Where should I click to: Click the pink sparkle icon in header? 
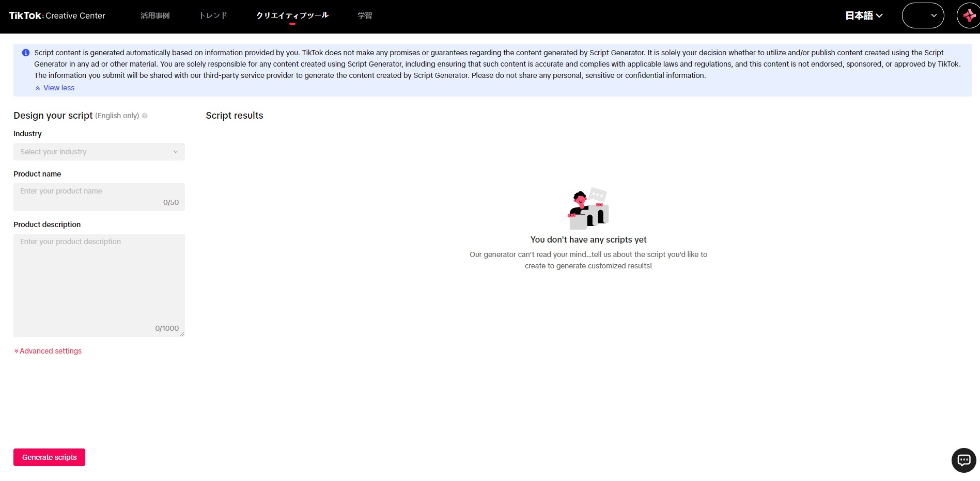click(x=969, y=15)
